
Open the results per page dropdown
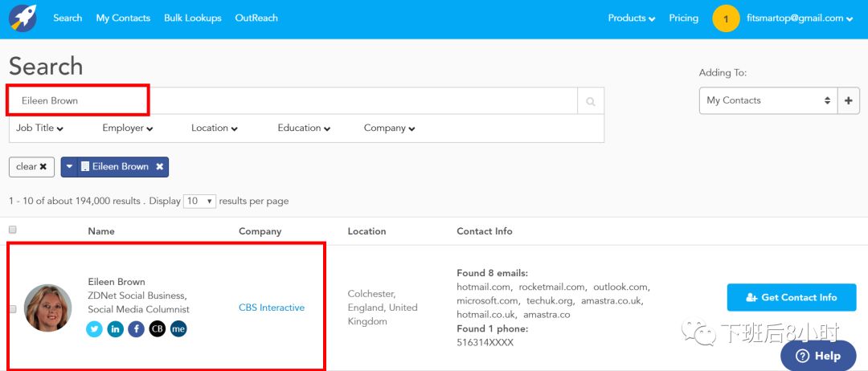pos(199,202)
